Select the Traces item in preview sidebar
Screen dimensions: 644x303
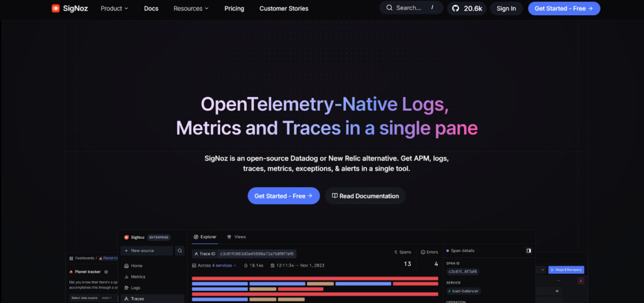(x=136, y=299)
